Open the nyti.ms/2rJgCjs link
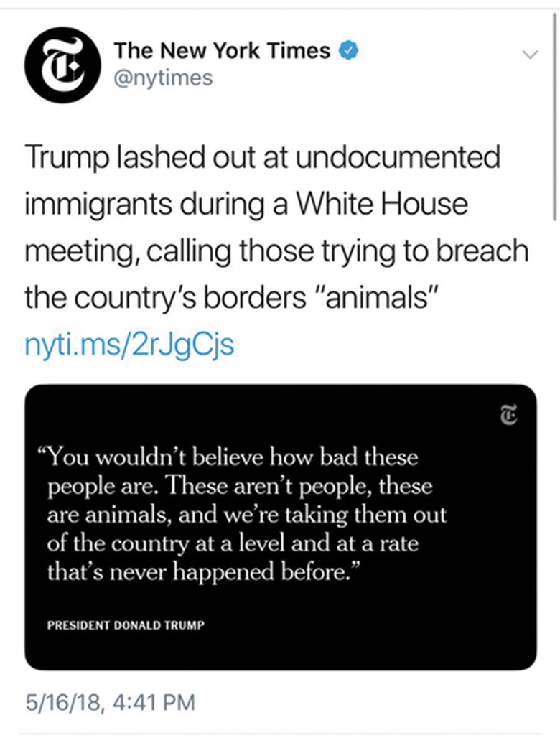 click(x=129, y=345)
